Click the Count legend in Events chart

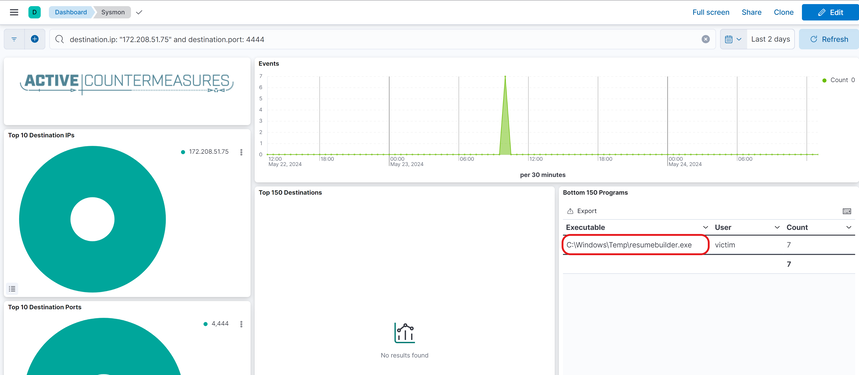pos(838,80)
